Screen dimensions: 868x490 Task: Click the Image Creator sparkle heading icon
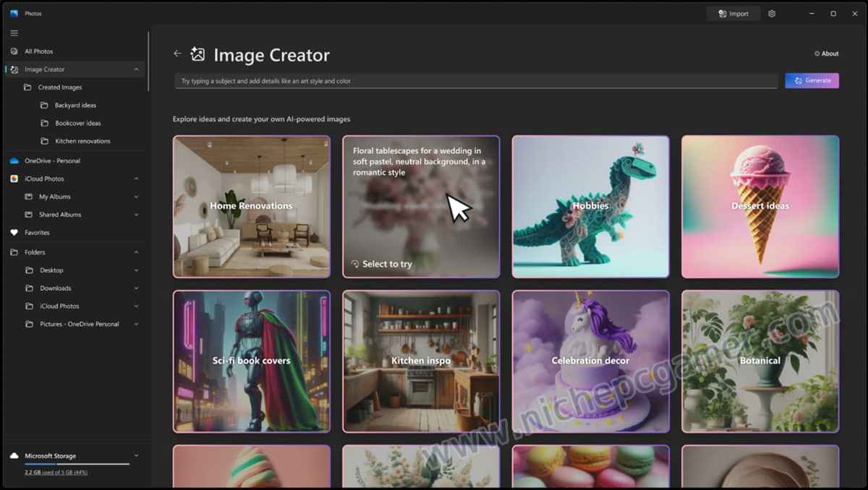click(x=197, y=54)
